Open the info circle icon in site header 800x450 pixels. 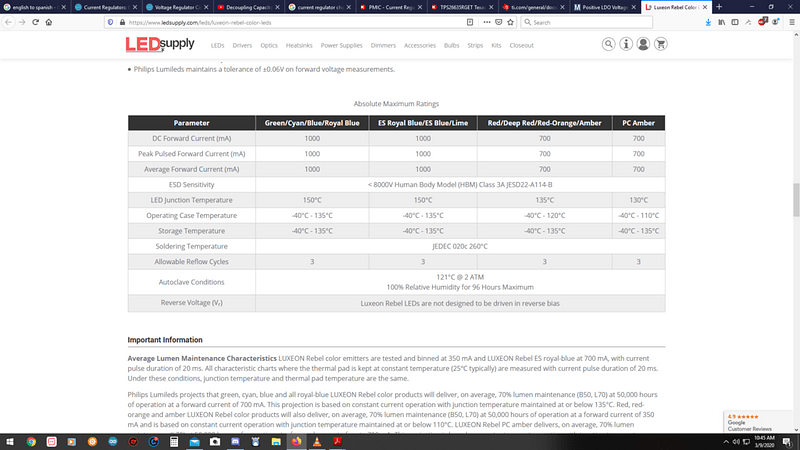626,44
